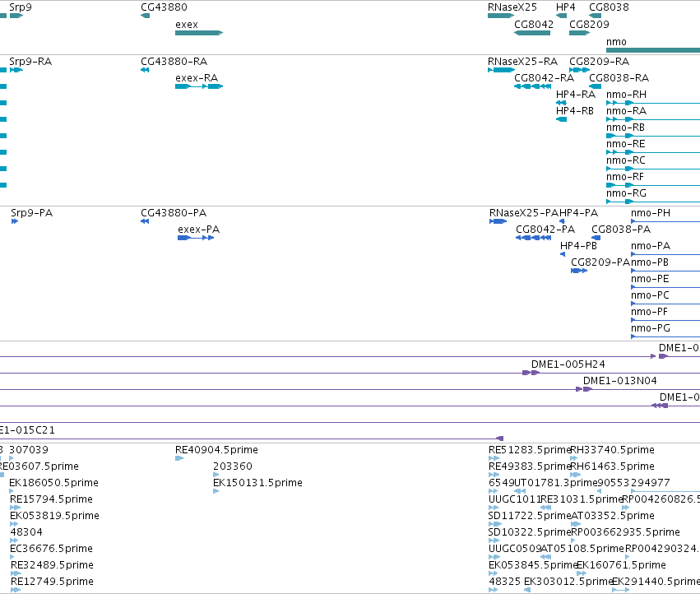Select transcript label 'CG43880-RA'
Viewport: 700px width, 594px height.
click(x=174, y=62)
